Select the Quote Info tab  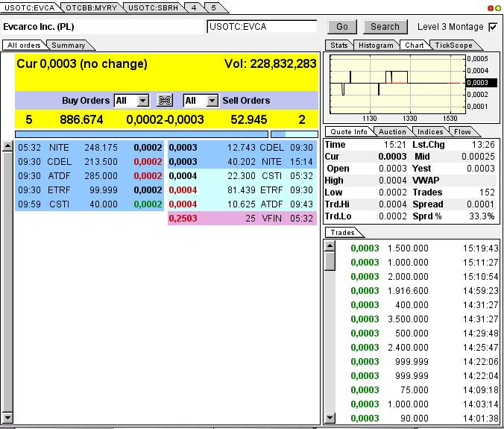349,132
